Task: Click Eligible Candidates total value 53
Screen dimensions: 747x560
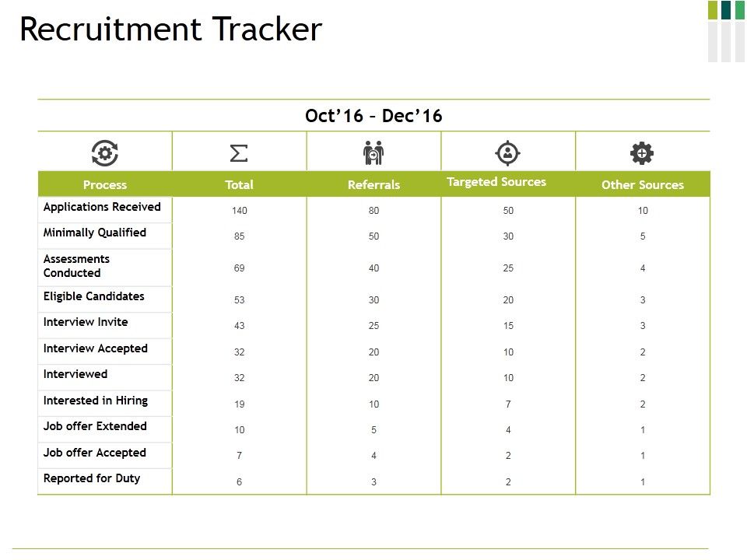Action: [239, 300]
